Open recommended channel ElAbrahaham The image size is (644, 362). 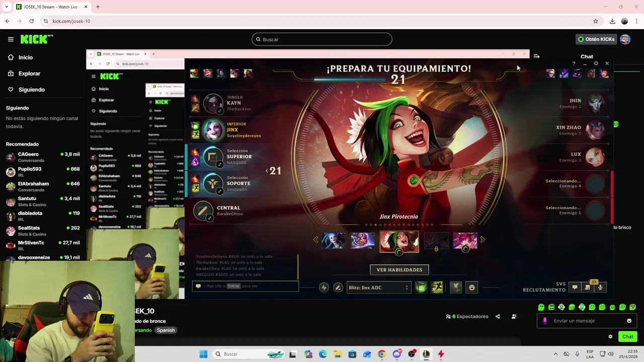(43, 187)
